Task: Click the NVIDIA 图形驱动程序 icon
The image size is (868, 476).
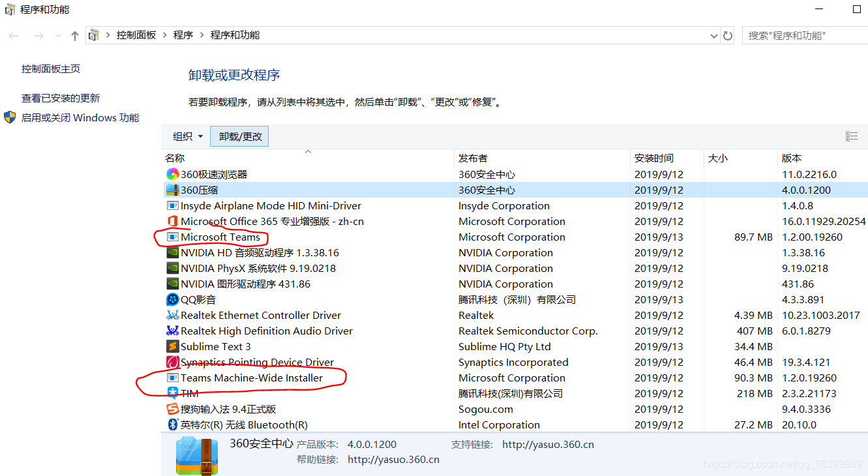Action: pos(172,284)
